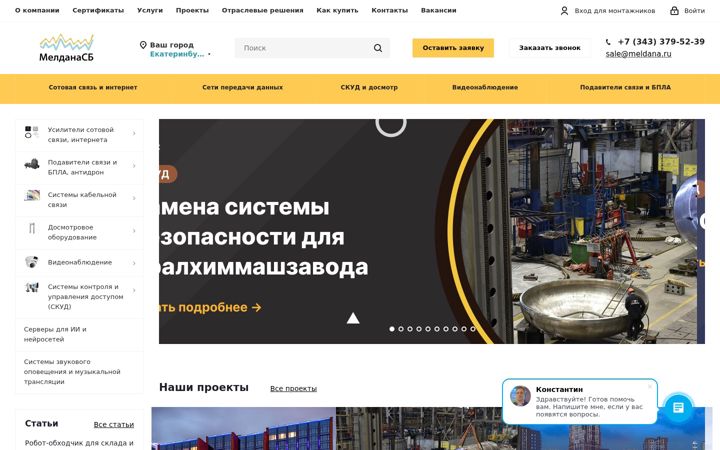
Task: Open Сертификаты menu item
Action: [x=98, y=10]
